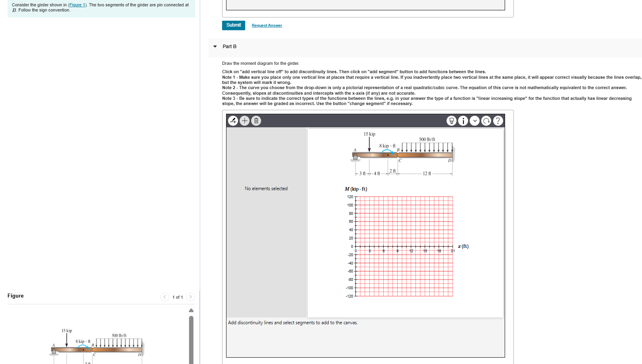642x364 pixels.
Task: Click the girder figure thumbnail in Figure panel
Action: pos(97,345)
